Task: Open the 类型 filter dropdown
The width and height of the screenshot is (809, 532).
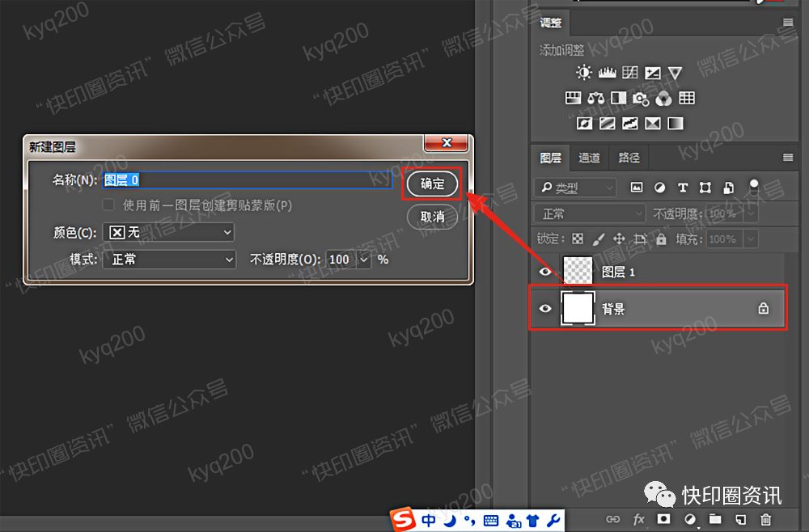Action: tap(575, 188)
